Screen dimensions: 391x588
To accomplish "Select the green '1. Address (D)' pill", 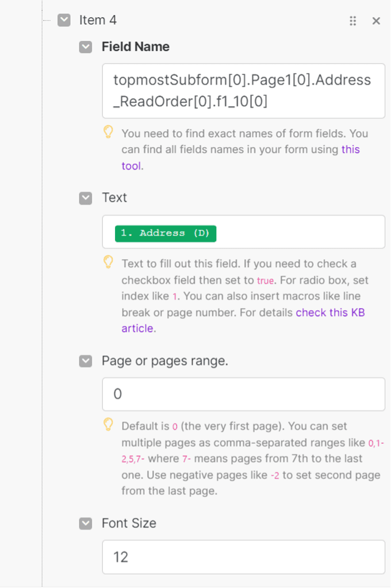I will (166, 233).
